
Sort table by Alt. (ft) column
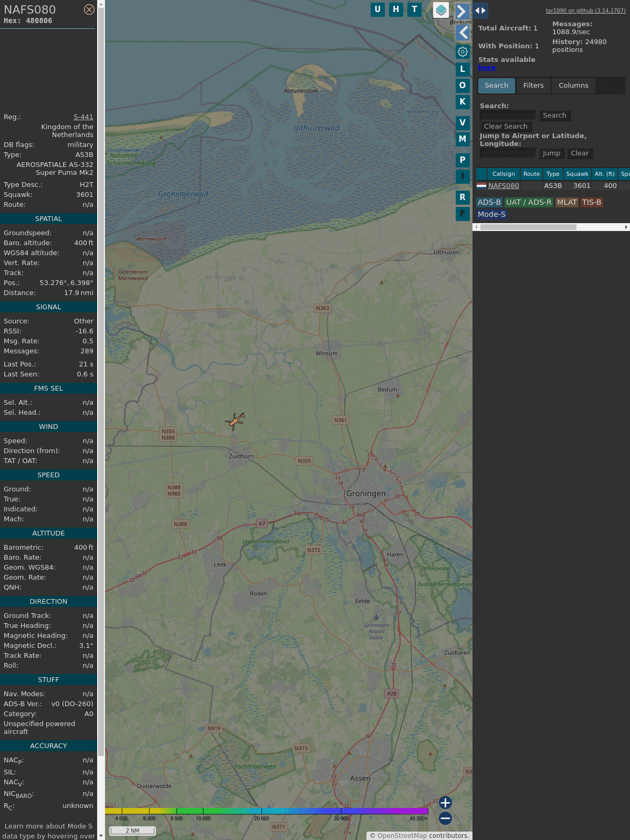[x=605, y=174]
